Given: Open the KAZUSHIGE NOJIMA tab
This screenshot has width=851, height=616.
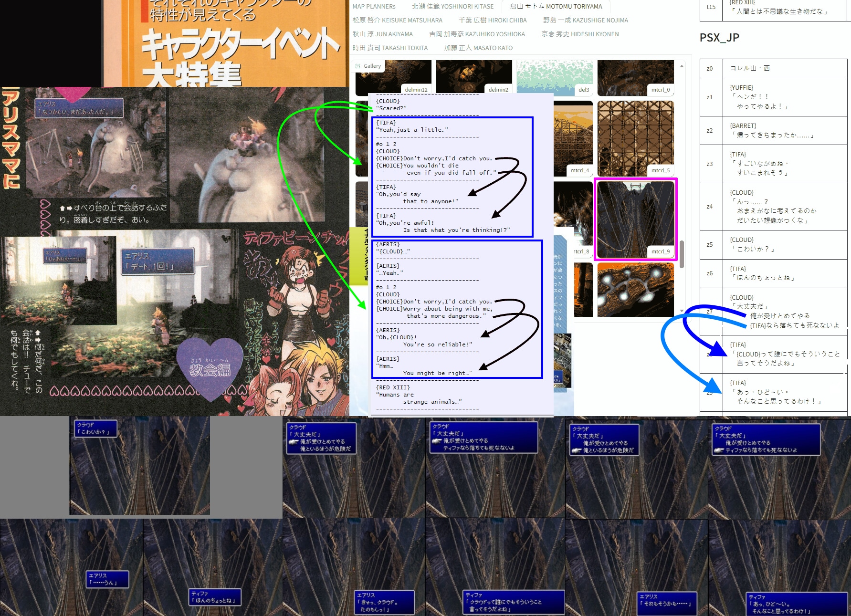Looking at the screenshot, I should (586, 21).
